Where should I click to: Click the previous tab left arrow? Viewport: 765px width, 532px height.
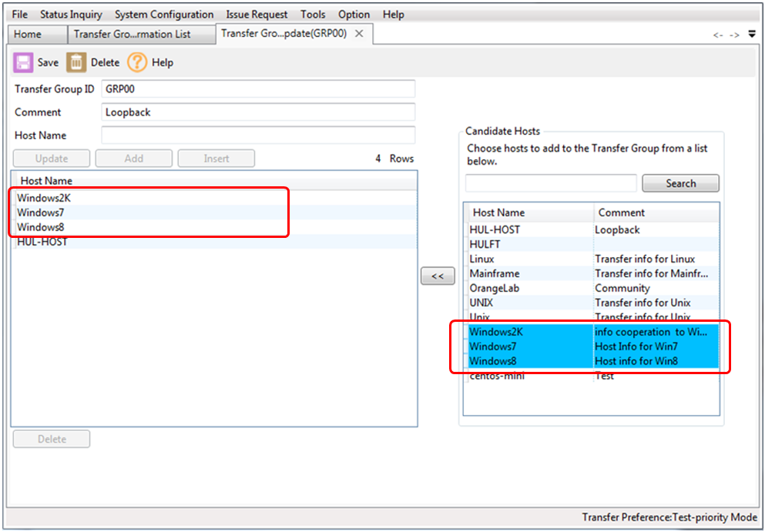tap(717, 35)
